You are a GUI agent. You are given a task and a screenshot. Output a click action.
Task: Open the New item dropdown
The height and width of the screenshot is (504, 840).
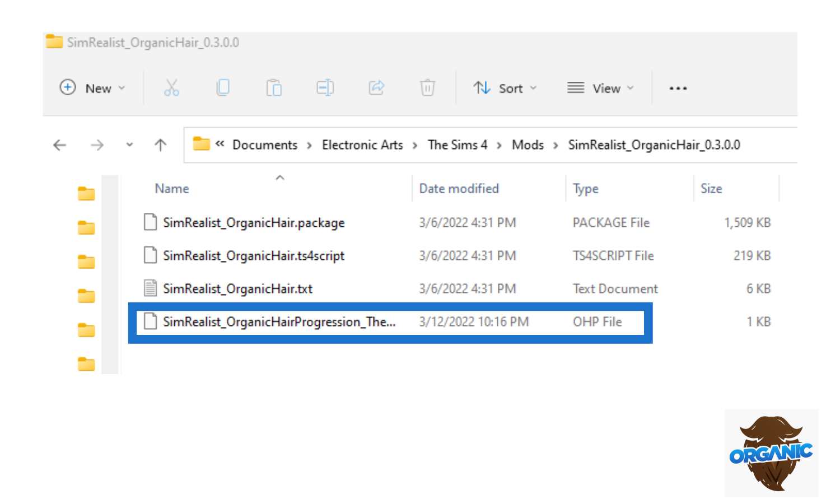pos(92,88)
